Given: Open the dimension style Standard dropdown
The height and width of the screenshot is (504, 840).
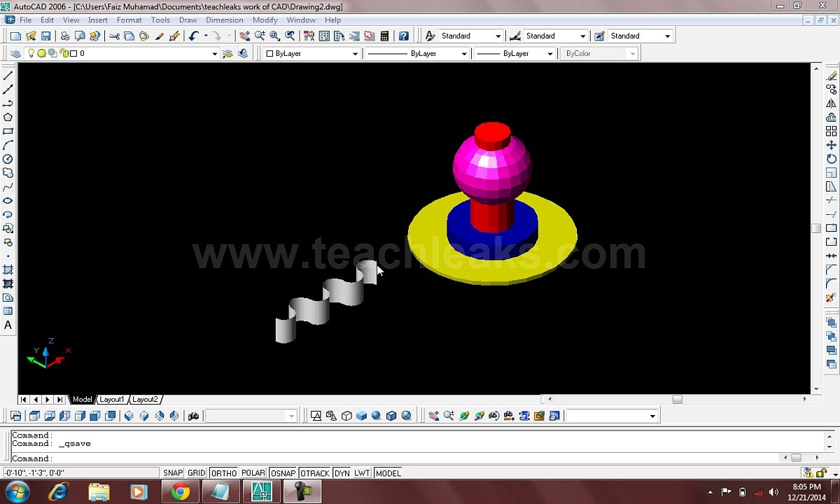Looking at the screenshot, I should 582,36.
